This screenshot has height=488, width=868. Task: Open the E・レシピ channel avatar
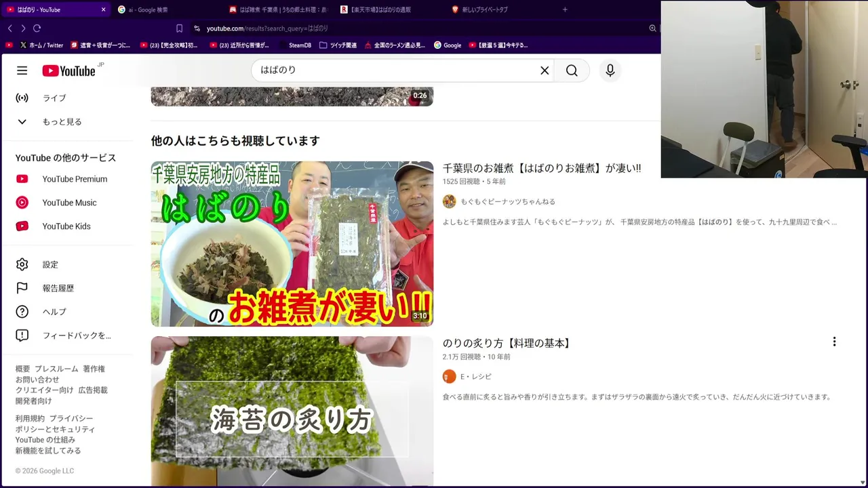click(449, 376)
